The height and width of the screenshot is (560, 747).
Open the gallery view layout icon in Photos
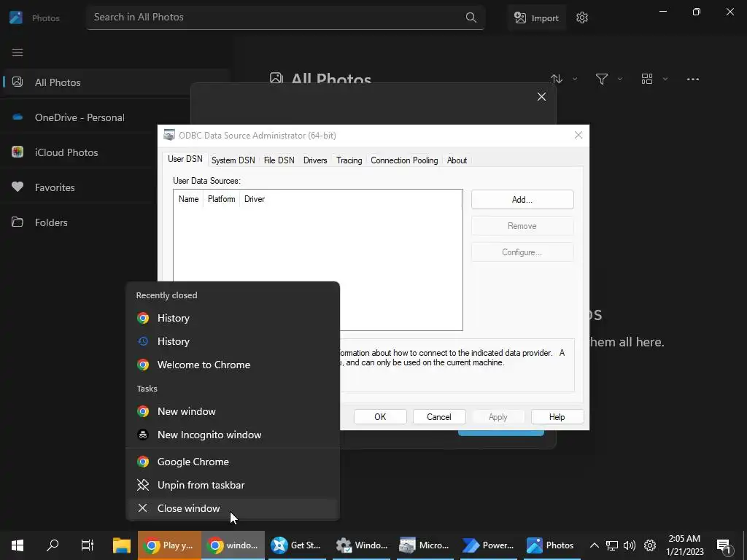pyautogui.click(x=647, y=79)
